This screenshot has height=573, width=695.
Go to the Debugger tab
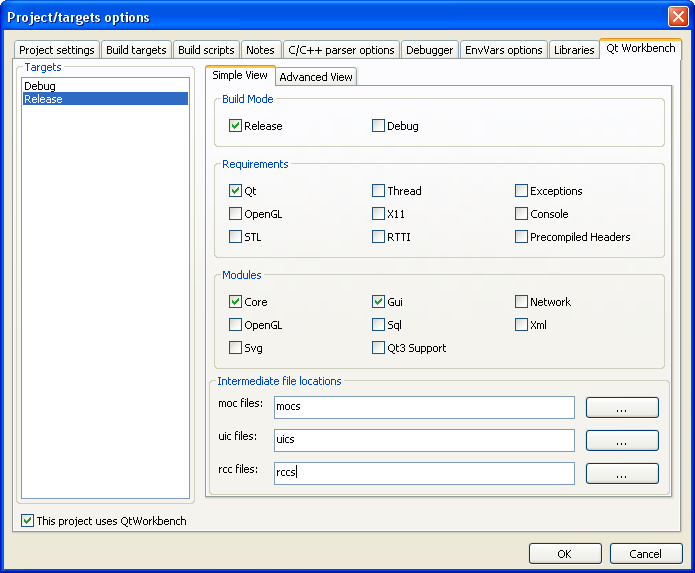pyautogui.click(x=428, y=50)
